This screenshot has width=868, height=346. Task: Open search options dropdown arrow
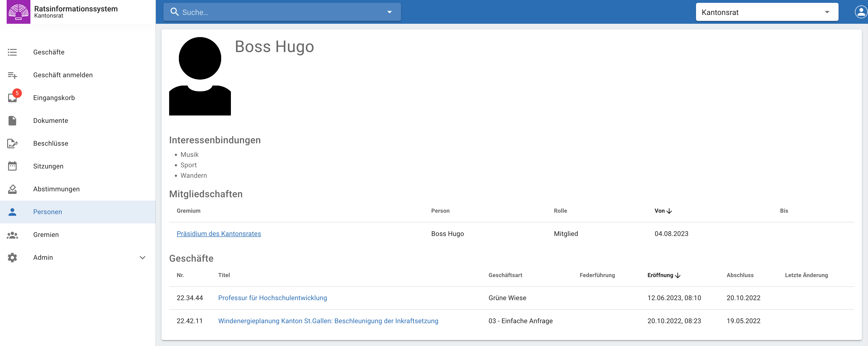tap(389, 12)
